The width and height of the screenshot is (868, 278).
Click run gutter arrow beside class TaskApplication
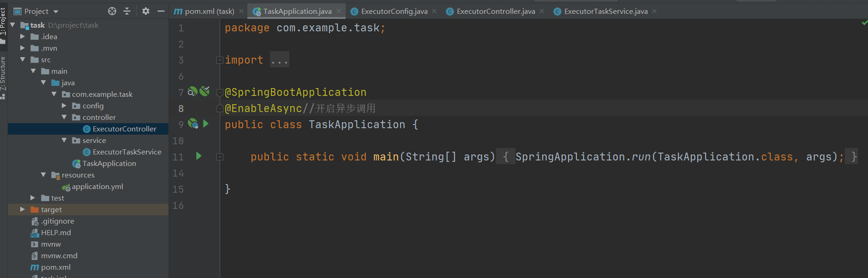(x=206, y=124)
